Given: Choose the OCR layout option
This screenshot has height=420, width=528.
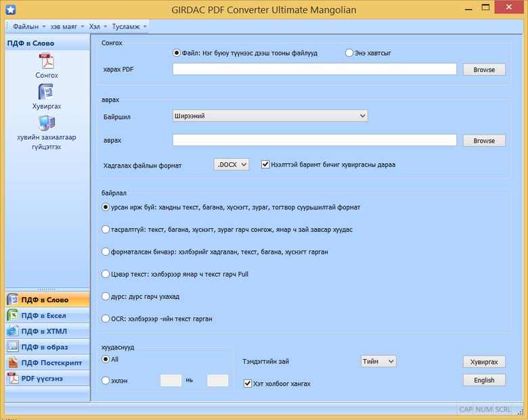Looking at the screenshot, I should tap(106, 319).
